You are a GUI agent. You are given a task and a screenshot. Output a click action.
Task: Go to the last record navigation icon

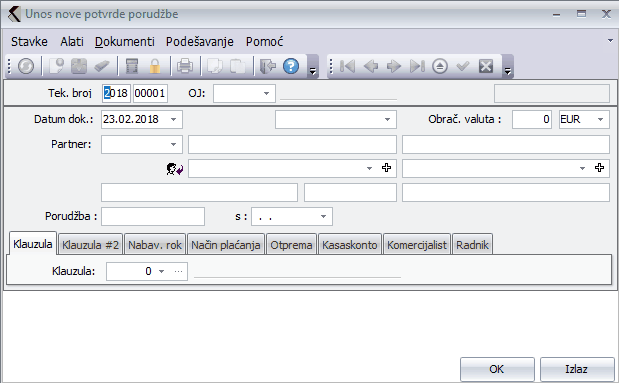(417, 66)
